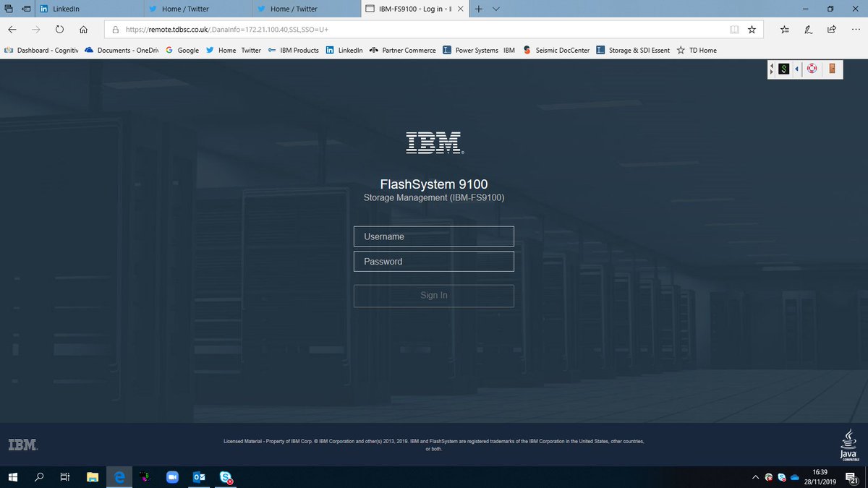The width and height of the screenshot is (868, 488).
Task: Click the Sign In button
Action: 434,296
